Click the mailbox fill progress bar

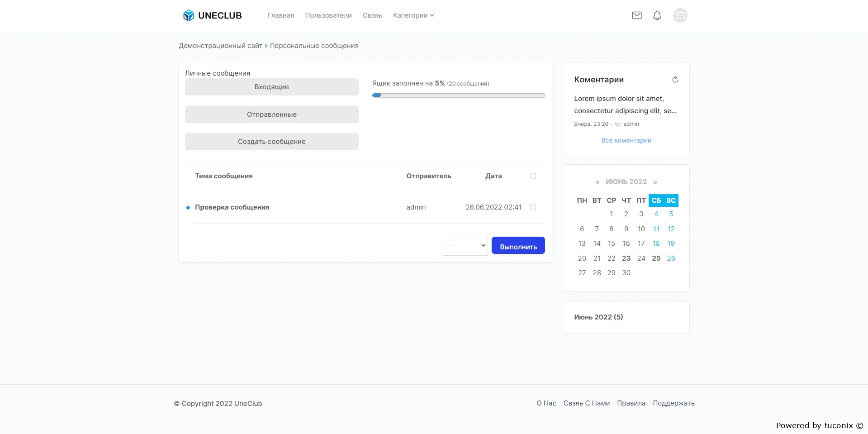click(459, 95)
